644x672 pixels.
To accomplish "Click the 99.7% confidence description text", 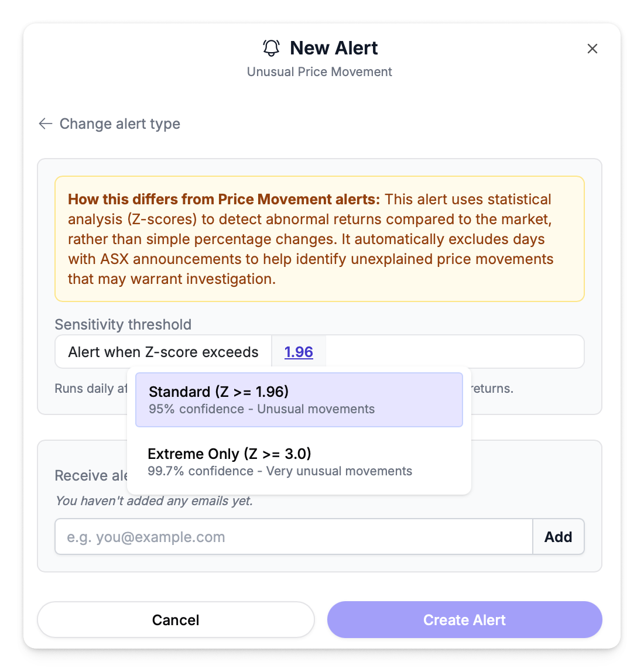I will point(280,471).
